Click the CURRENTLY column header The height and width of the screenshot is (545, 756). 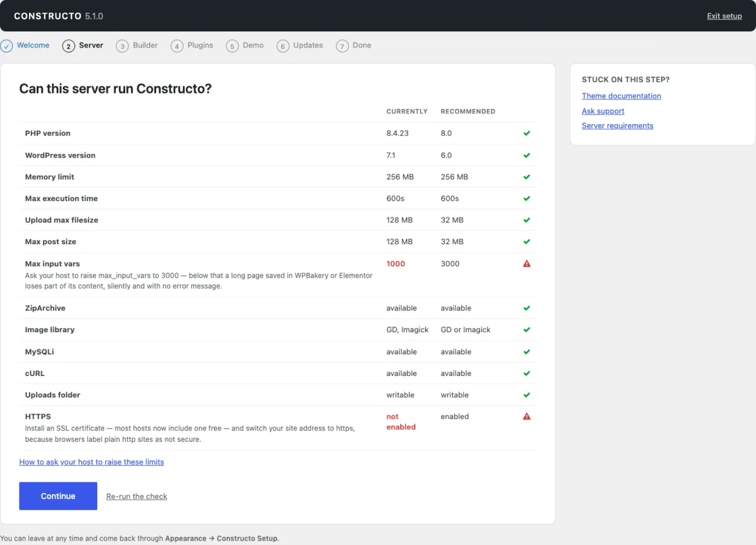coord(407,112)
